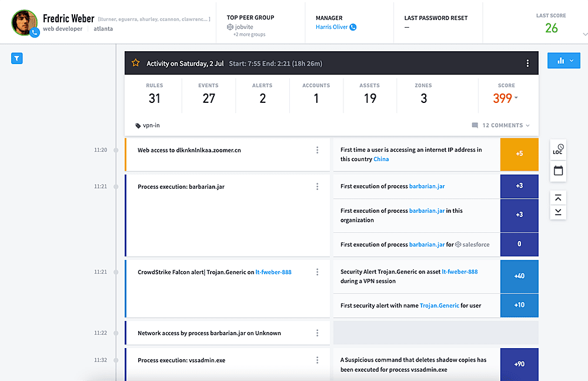Open menu for vssadmin.exe process execution event

tap(318, 360)
